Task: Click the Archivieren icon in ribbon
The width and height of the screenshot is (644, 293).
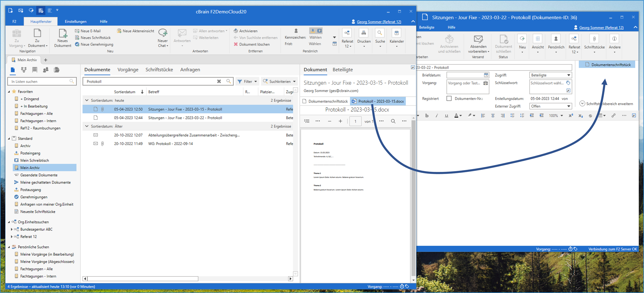Action: tap(236, 31)
